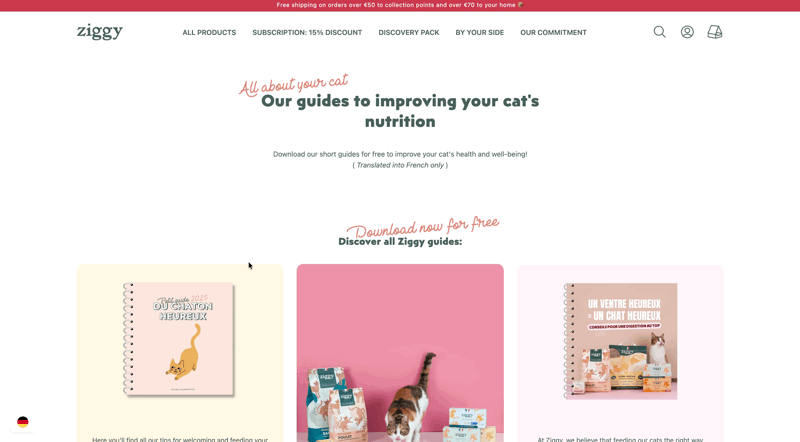The width and height of the screenshot is (800, 442).
Task: Select the Du Chaton Heureux guide cover
Action: (x=179, y=339)
